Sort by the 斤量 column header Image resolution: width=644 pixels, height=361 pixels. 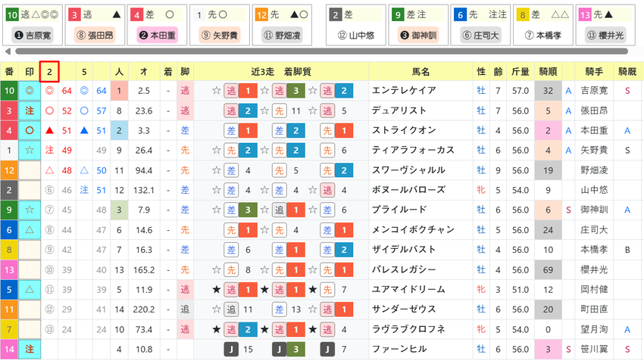520,72
